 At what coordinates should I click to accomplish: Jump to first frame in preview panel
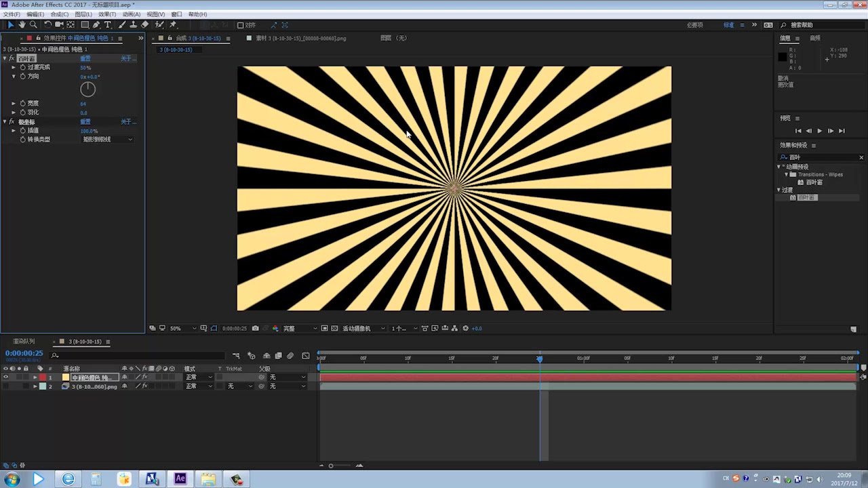pos(798,131)
